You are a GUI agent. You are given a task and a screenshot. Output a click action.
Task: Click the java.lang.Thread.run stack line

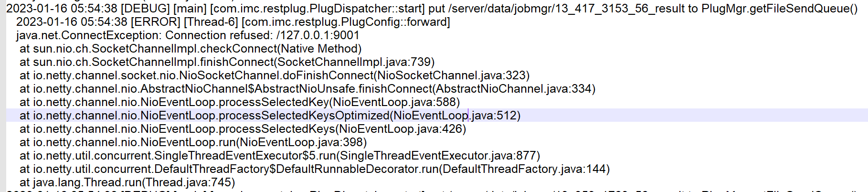(127, 182)
